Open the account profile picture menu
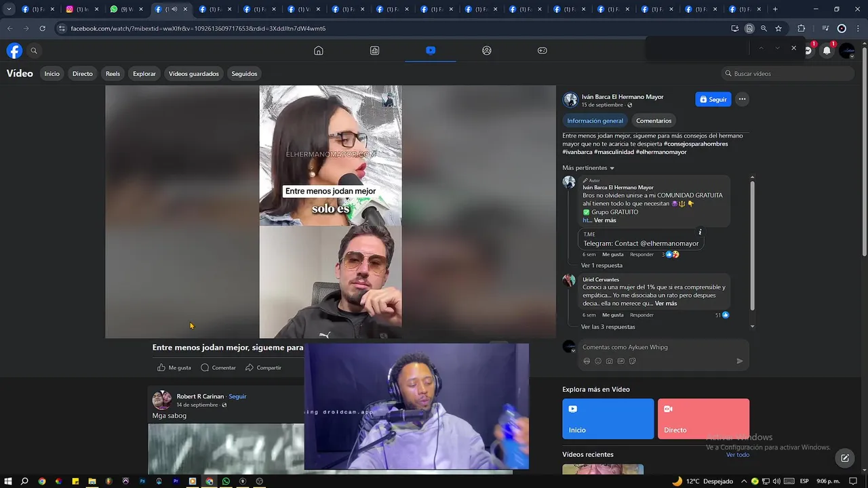The width and height of the screenshot is (868, 488). pyautogui.click(x=847, y=51)
